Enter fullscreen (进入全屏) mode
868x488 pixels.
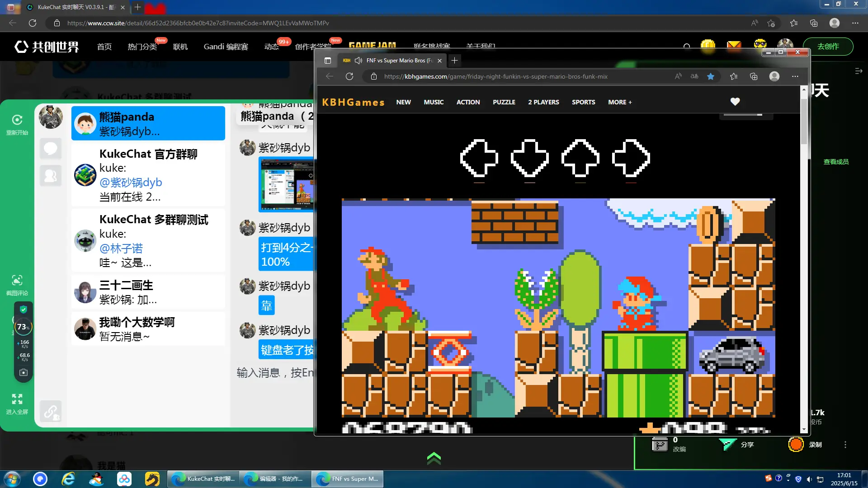tap(17, 399)
